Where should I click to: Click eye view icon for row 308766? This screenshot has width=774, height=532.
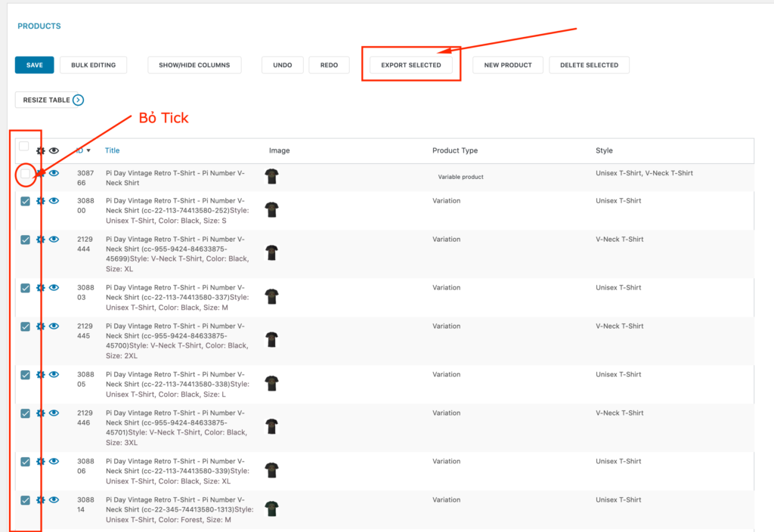54,173
